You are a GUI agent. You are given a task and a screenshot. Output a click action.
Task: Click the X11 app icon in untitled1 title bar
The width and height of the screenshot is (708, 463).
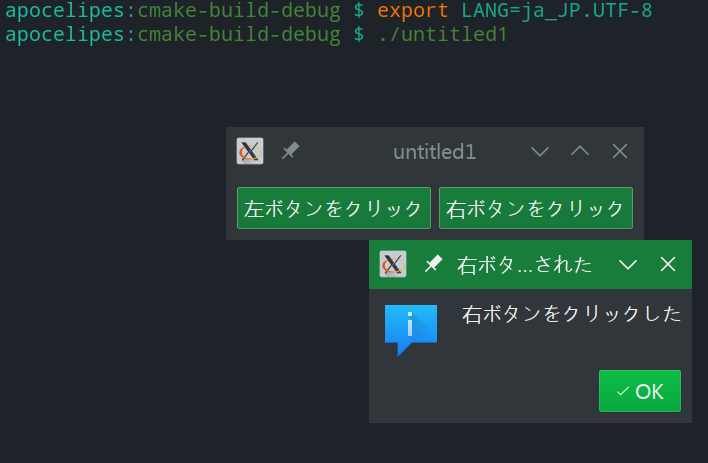249,151
